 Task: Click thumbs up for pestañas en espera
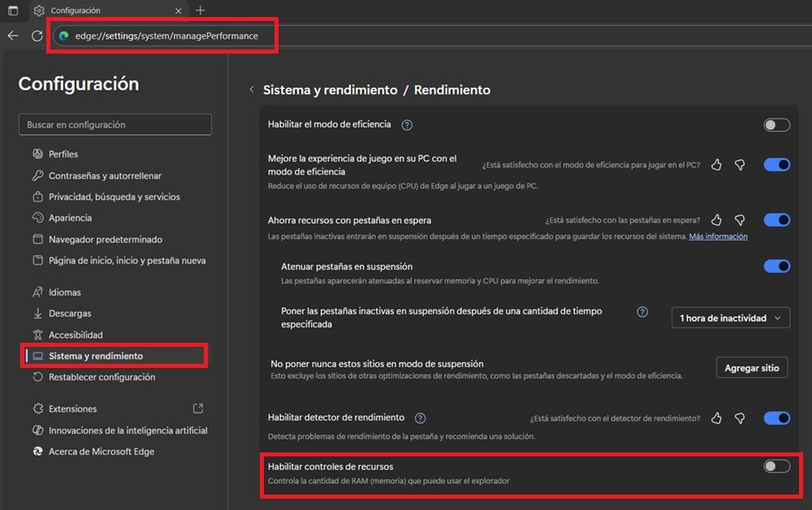click(x=716, y=220)
